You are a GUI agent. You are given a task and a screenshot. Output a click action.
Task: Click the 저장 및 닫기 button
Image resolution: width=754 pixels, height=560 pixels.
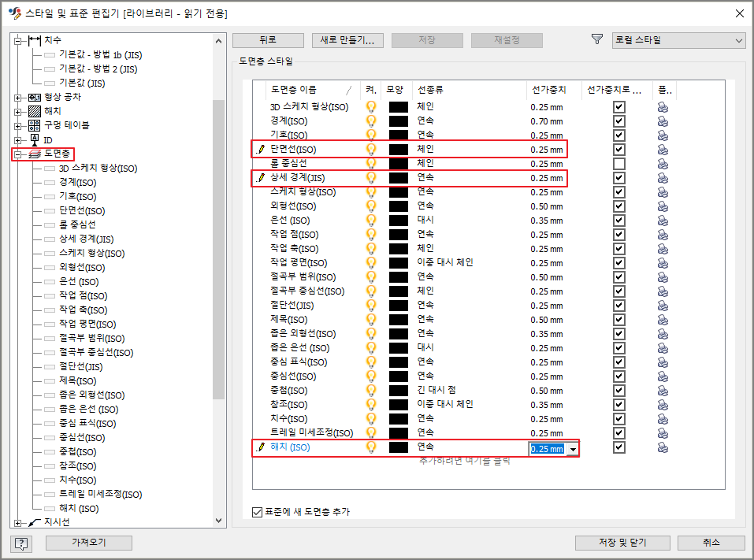coord(622,543)
